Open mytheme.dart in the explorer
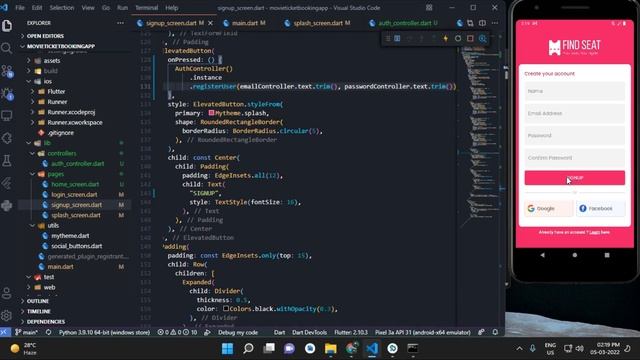 [x=70, y=236]
